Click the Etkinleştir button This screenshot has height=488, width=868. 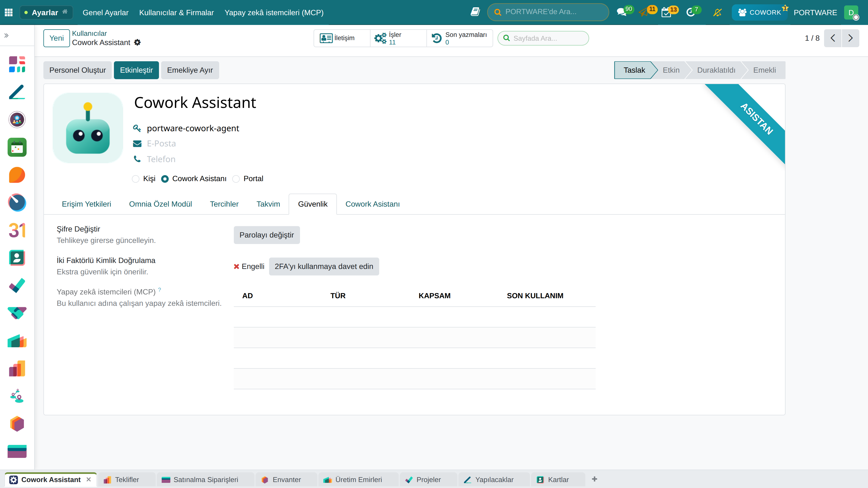click(136, 70)
